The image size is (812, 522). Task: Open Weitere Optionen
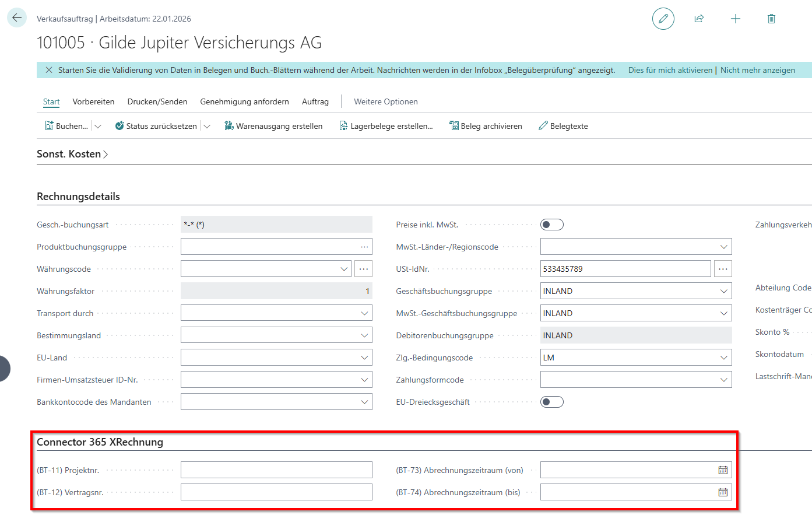[x=386, y=101]
